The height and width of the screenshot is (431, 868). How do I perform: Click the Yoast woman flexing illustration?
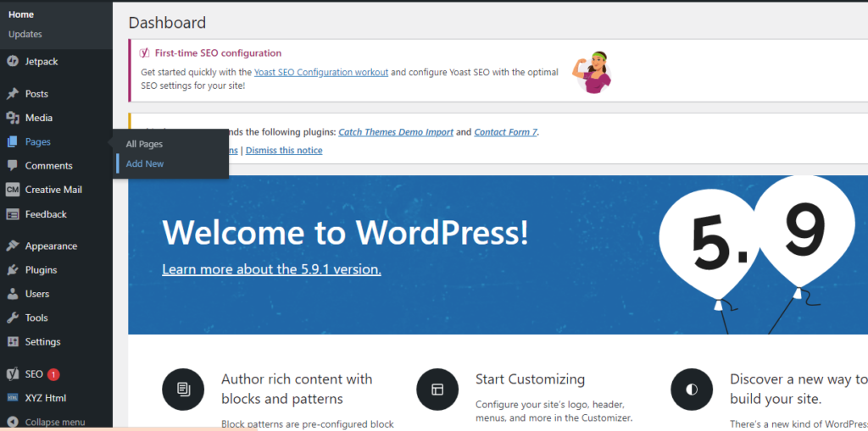592,72
